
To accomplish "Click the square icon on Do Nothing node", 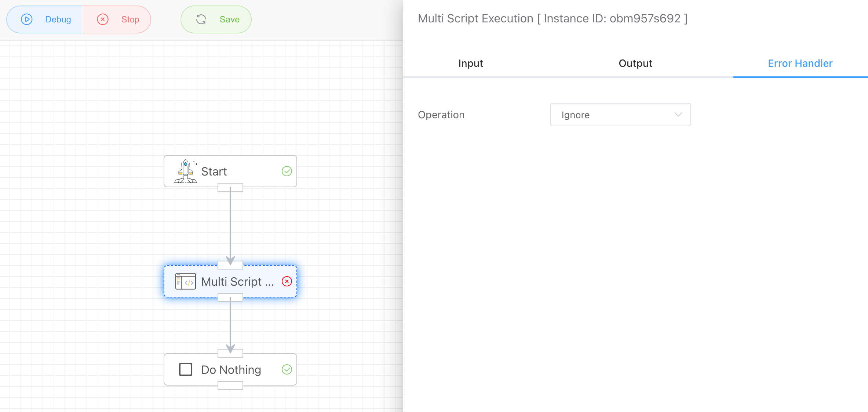I will [185, 369].
